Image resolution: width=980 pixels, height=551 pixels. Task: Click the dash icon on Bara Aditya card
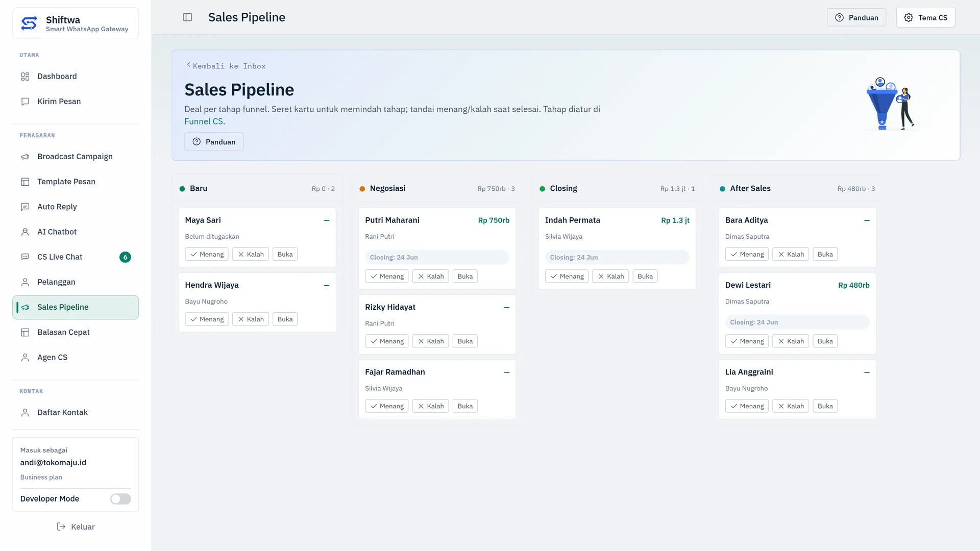[x=867, y=221]
